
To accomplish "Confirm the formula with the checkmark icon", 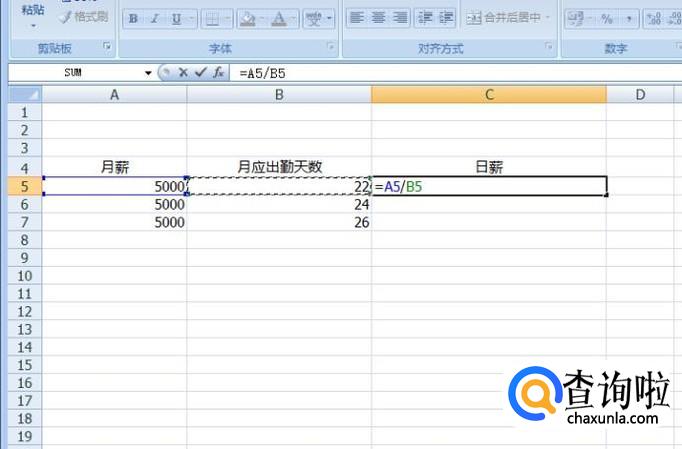I will (200, 73).
